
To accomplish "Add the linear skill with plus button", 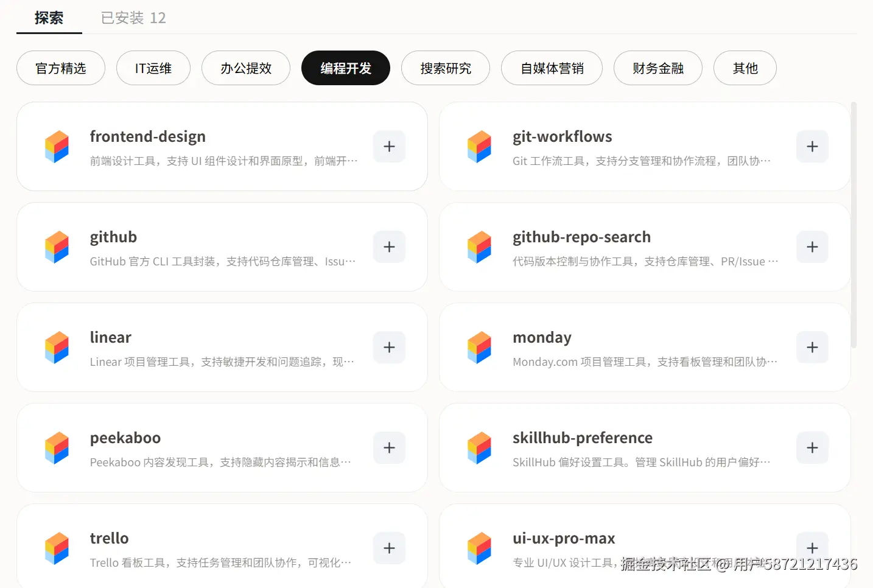I will tap(390, 347).
